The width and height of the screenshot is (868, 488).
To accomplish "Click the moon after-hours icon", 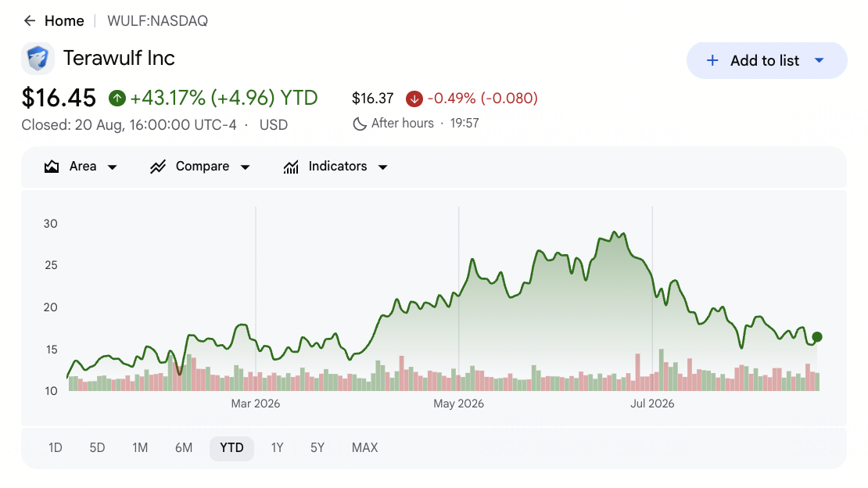I will click(360, 124).
